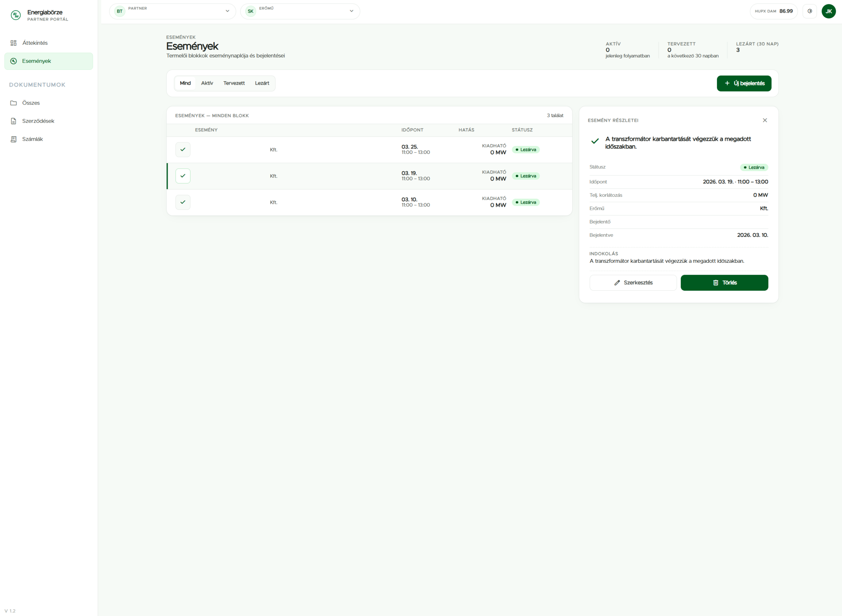The width and height of the screenshot is (842, 616).
Task: Click the plus icon in Új bejelentés
Action: [x=727, y=84]
